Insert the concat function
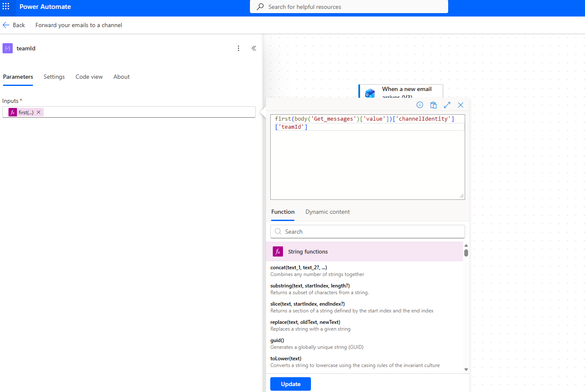This screenshot has height=392, width=585. click(299, 268)
